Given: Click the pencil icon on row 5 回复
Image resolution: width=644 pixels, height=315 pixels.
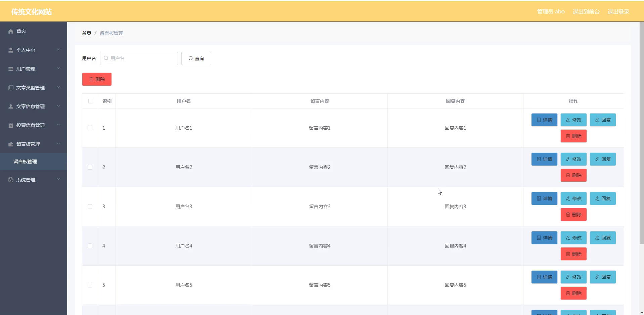Looking at the screenshot, I should (597, 277).
